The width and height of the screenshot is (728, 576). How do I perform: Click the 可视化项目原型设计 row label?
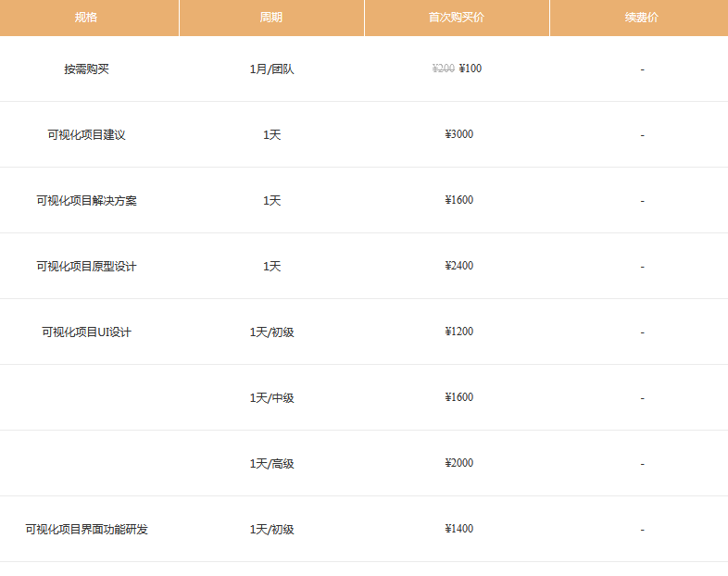coord(86,266)
